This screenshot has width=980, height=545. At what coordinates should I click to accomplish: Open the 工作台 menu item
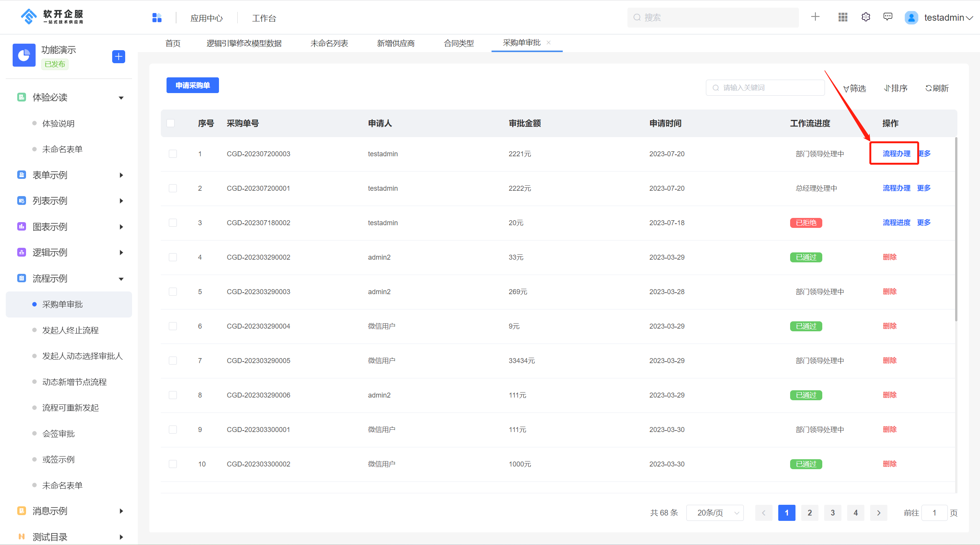[x=264, y=18]
